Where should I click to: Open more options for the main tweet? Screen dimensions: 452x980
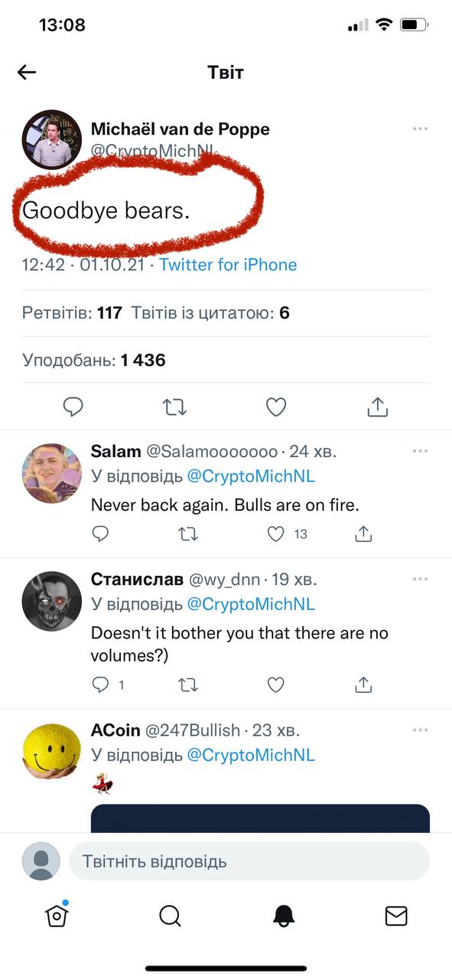[420, 129]
